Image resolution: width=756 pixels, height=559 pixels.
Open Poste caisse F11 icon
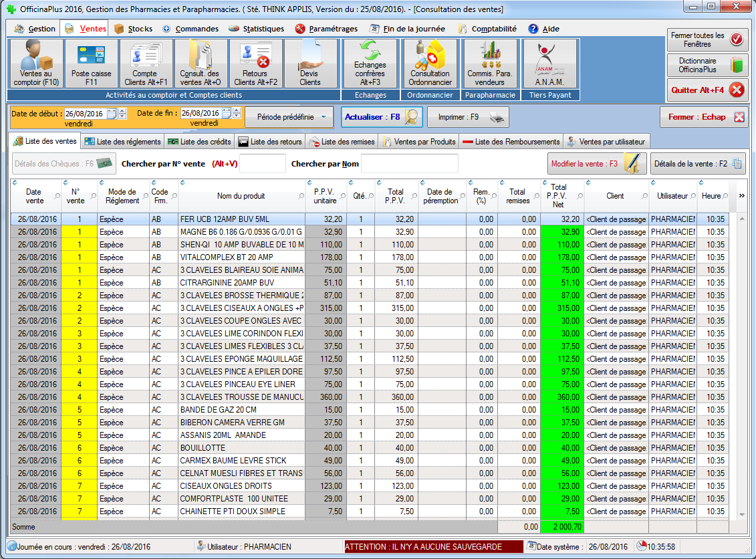[91, 64]
